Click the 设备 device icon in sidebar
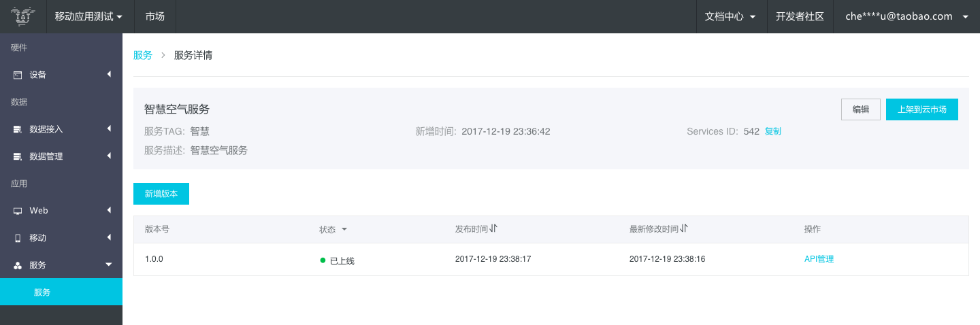The image size is (980, 325). coord(18,75)
